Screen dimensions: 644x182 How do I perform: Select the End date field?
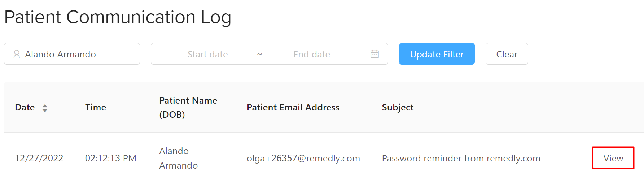[x=312, y=54]
